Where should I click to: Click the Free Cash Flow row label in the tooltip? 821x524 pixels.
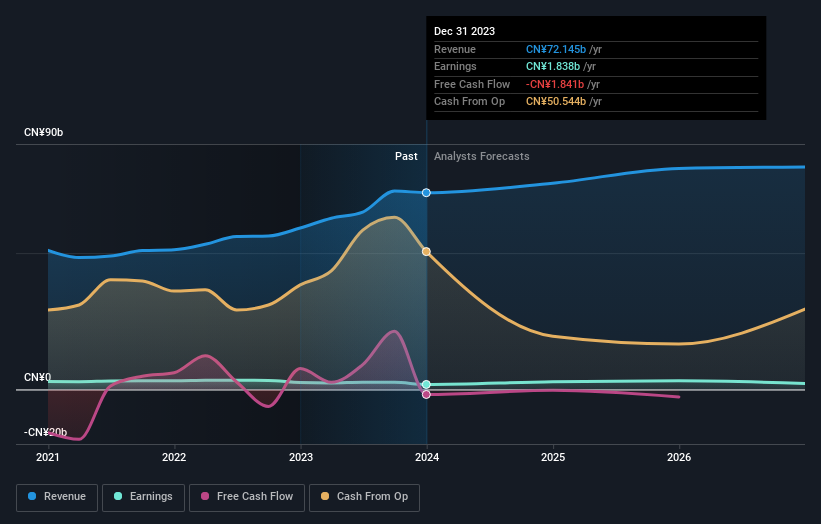click(472, 84)
